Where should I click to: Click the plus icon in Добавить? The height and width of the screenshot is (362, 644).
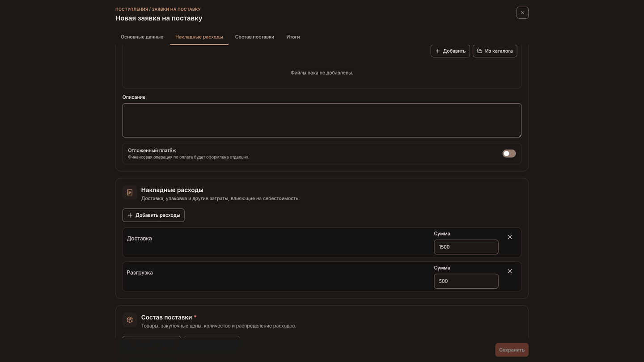coord(438,51)
